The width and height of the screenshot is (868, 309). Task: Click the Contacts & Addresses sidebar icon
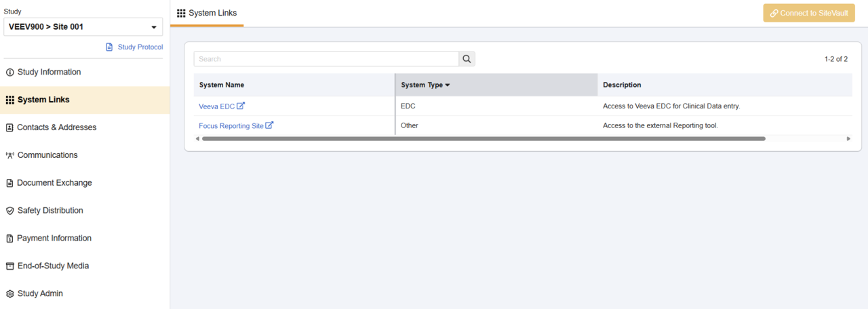point(9,127)
